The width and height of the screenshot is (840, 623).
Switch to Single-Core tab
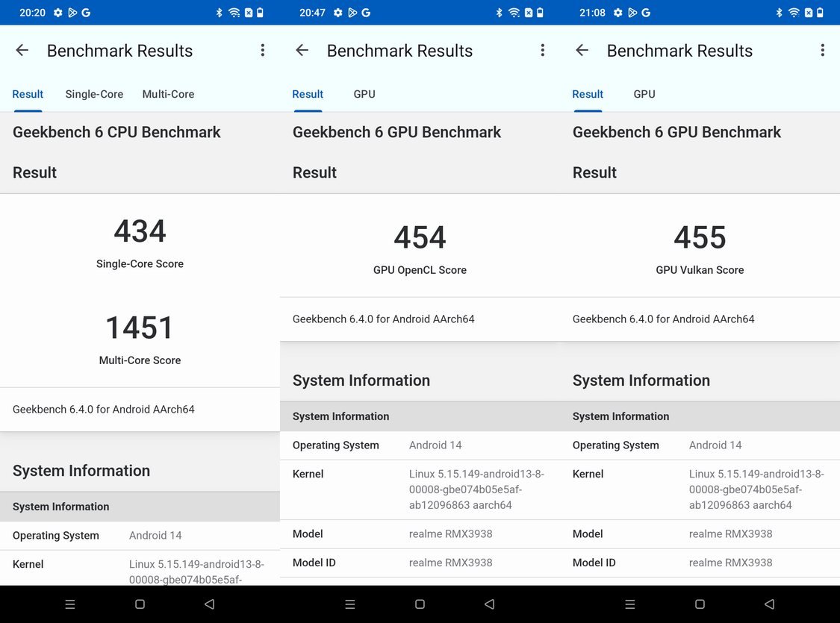click(94, 94)
